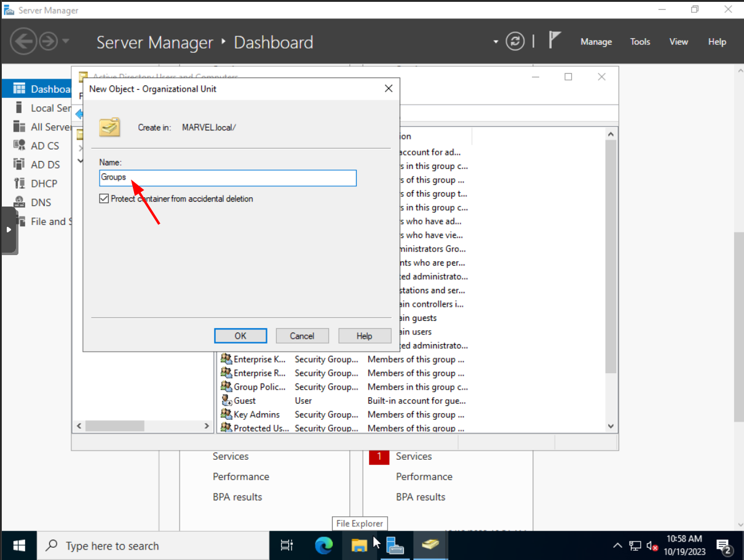Open File Explorer from taskbar
This screenshot has width=744, height=560.
359,545
